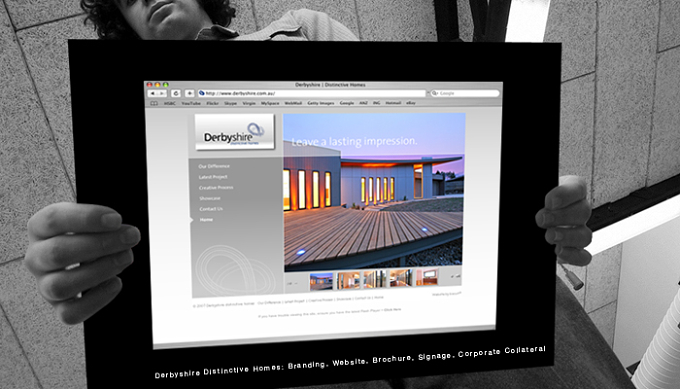Select the third thumbnail in the gallery strip
Screen dimensions: 680x389
[374, 278]
